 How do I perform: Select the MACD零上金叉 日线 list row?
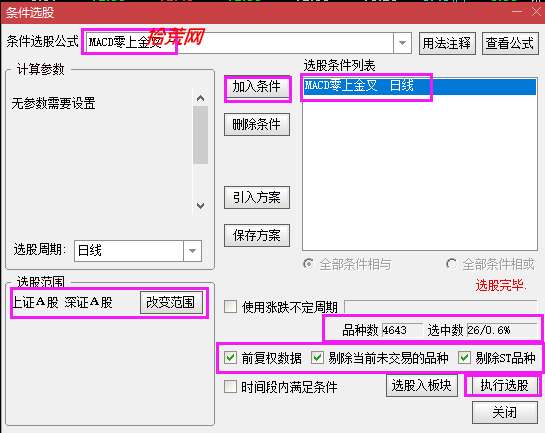(420, 86)
